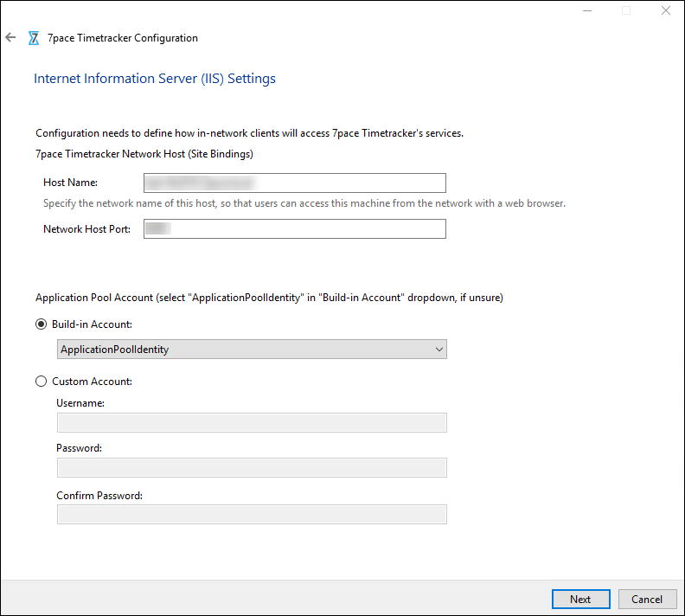Click the Username label
The width and height of the screenshot is (685, 616).
click(80, 403)
